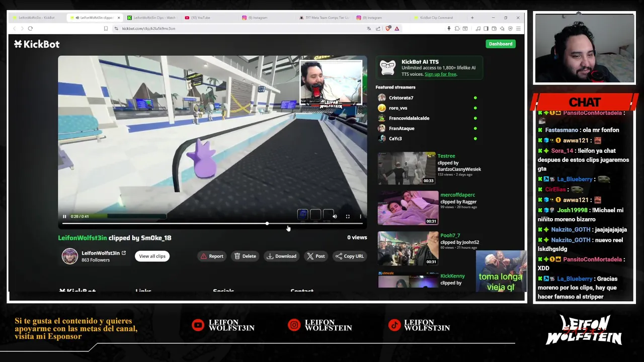Open the Instagram LEIFON WOLFSTEIN icon
The image size is (644, 362).
(x=294, y=325)
